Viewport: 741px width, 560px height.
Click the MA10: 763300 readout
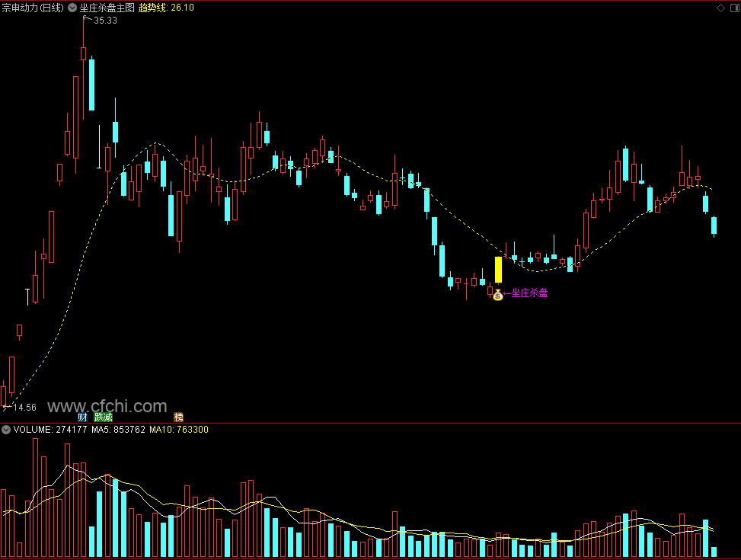tap(179, 430)
